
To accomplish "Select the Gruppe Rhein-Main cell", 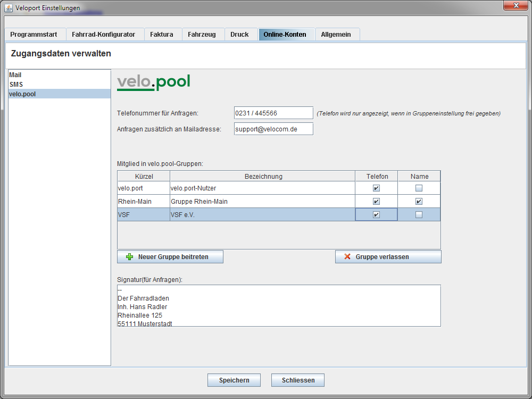I will pyautogui.click(x=263, y=202).
